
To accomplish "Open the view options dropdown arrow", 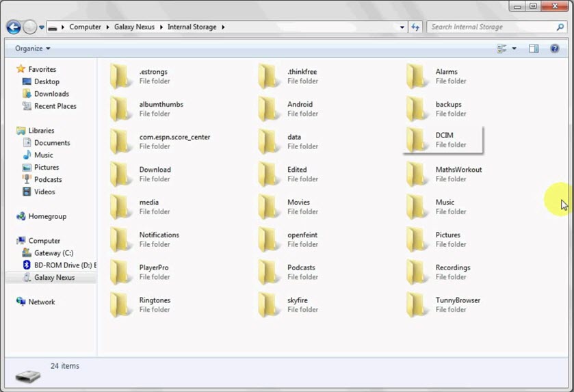I will [x=514, y=49].
